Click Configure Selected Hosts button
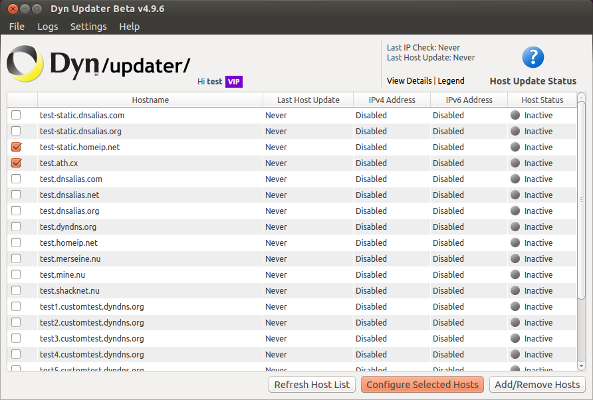 pos(422,384)
